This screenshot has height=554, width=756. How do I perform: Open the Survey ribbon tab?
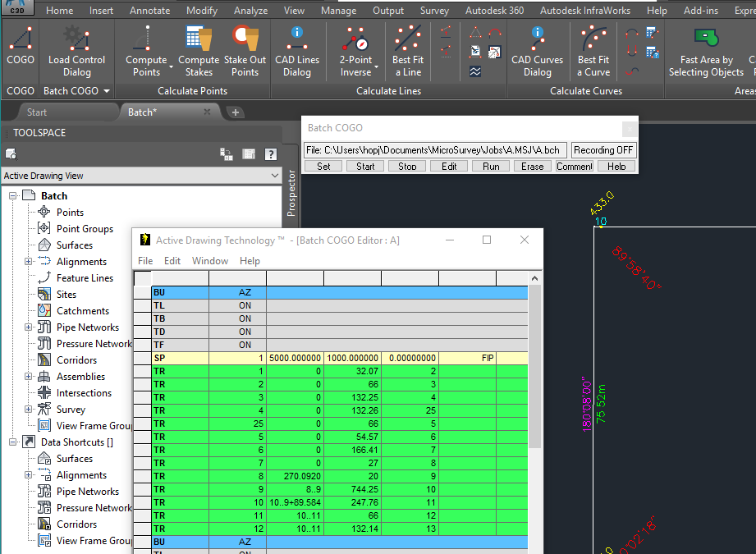(x=434, y=11)
